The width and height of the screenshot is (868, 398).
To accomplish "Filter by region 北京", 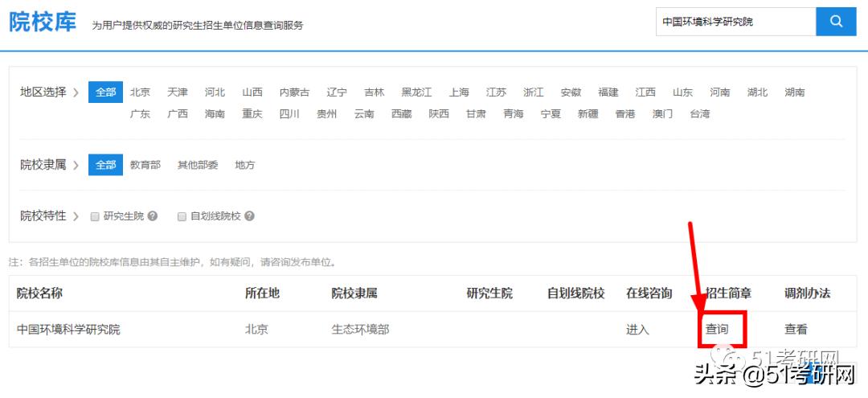I will pyautogui.click(x=140, y=92).
